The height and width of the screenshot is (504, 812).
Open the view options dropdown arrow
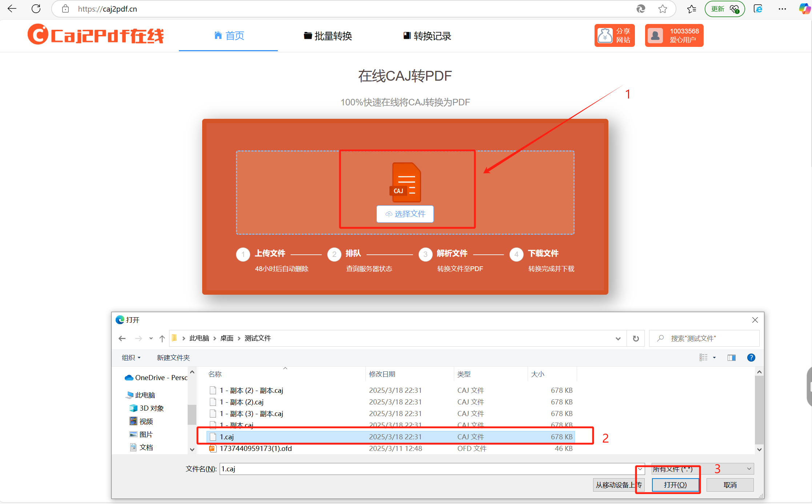[714, 358]
